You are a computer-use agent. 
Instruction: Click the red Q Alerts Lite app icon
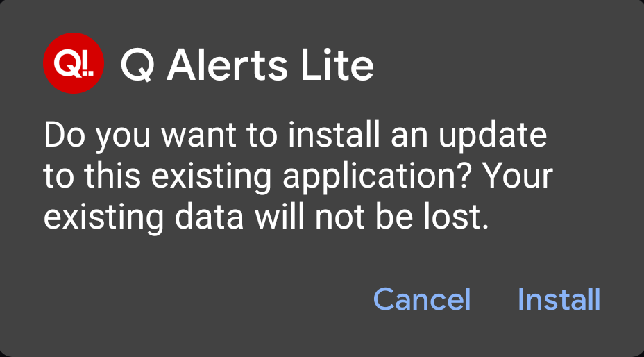click(73, 64)
